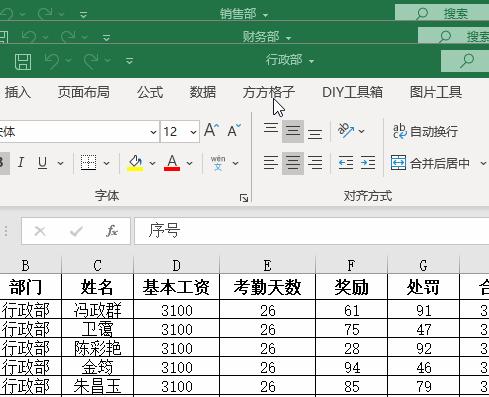Click 奖励 cell value 94
Viewport: 489px width, 397px height.
(x=351, y=367)
